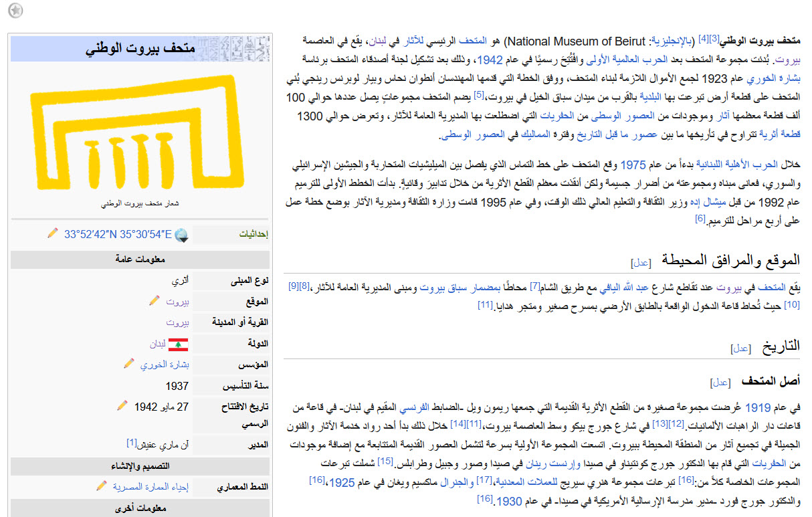Click the التصميم والإنشاء infobox header

coord(140,466)
